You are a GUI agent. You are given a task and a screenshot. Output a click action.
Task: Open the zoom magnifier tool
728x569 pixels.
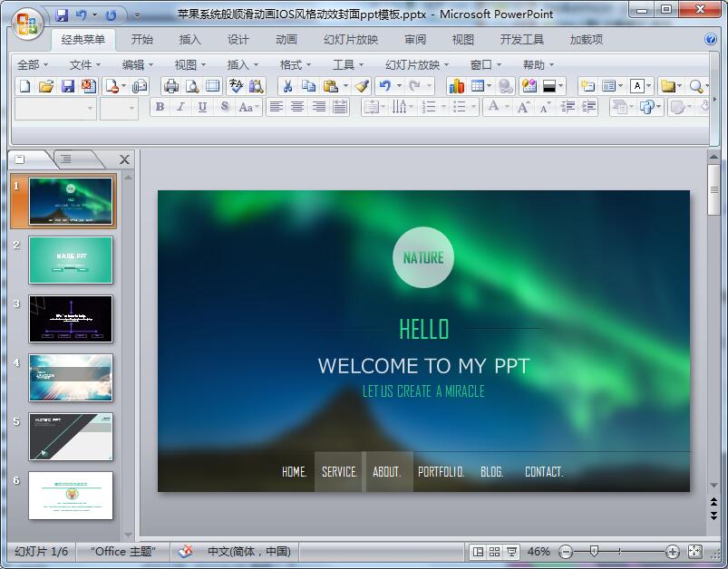click(x=695, y=86)
